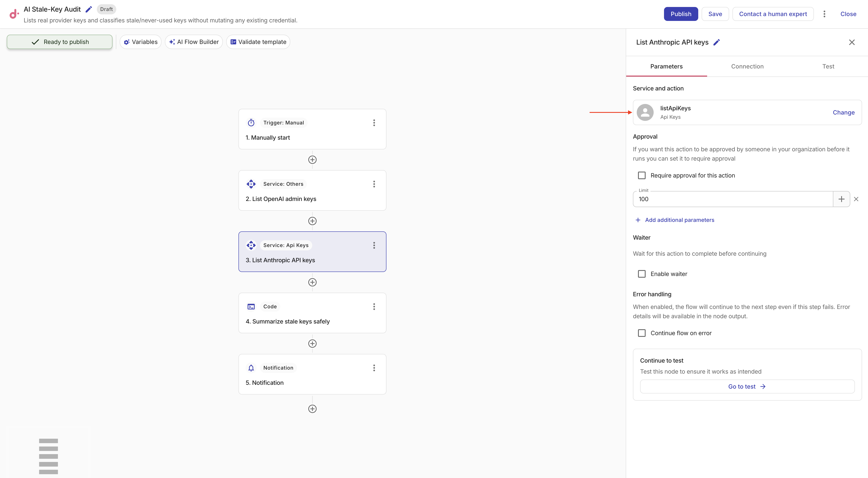Add a step after Summarize stale keys node
Viewport: 868px width, 478px height.
pyautogui.click(x=312, y=344)
